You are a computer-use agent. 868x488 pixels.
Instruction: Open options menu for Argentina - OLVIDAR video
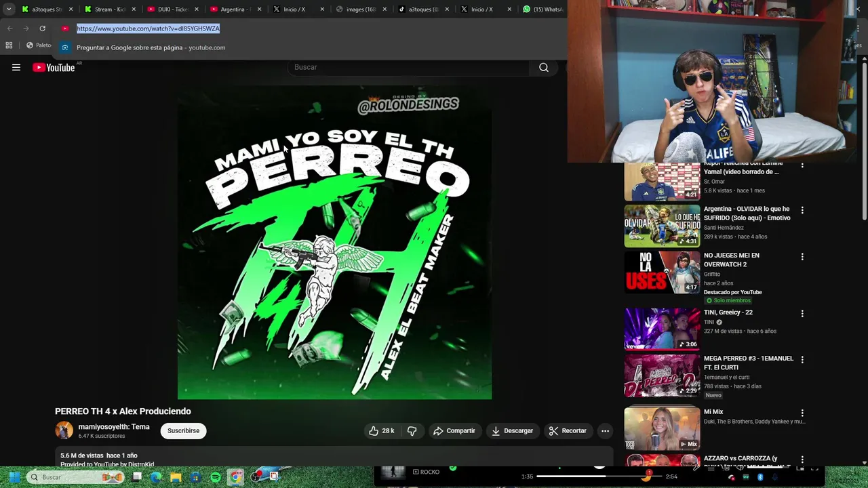coord(802,210)
